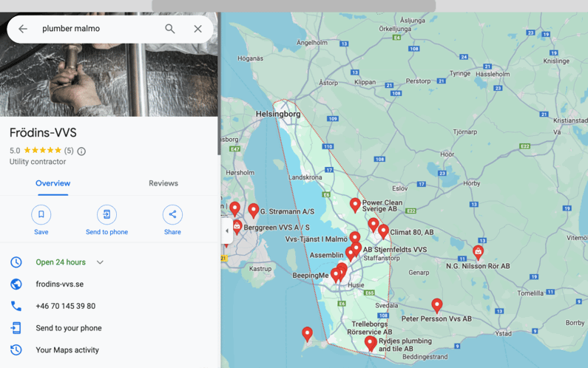Expand the Open 24 hours dropdown
588x368 pixels.
pos(100,262)
